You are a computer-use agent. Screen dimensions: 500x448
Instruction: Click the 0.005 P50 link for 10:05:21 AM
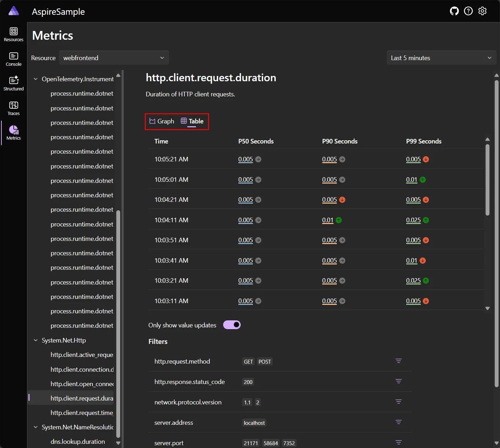[245, 159]
